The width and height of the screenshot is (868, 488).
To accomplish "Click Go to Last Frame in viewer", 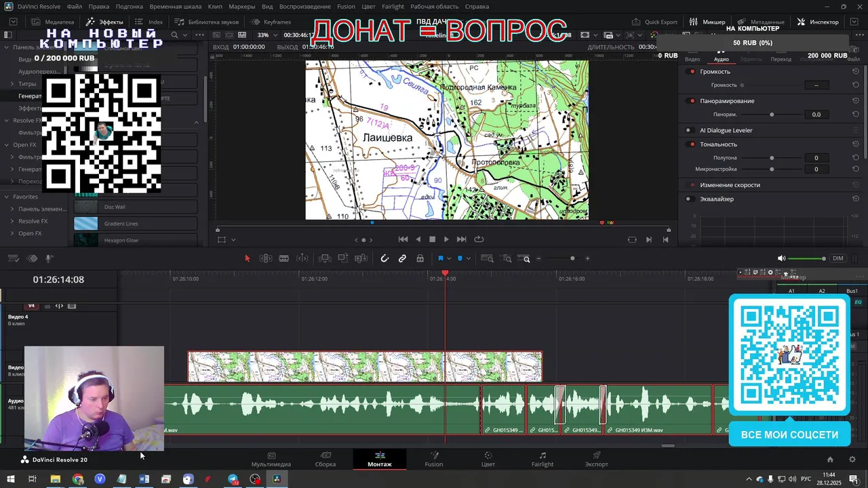I will coord(461,239).
